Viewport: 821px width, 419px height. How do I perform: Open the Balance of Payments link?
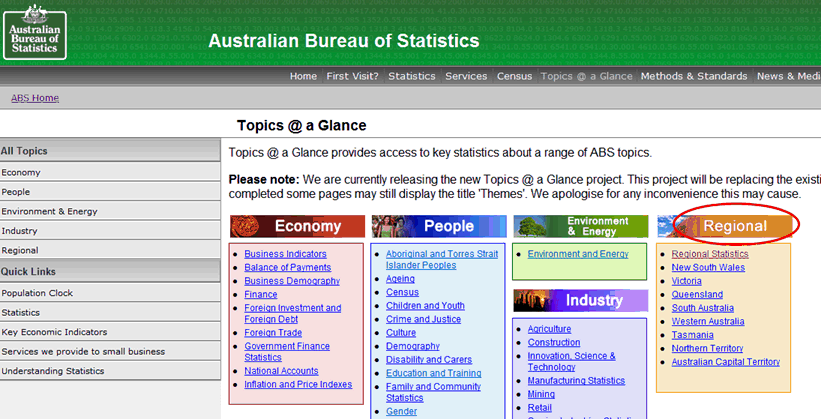(287, 268)
